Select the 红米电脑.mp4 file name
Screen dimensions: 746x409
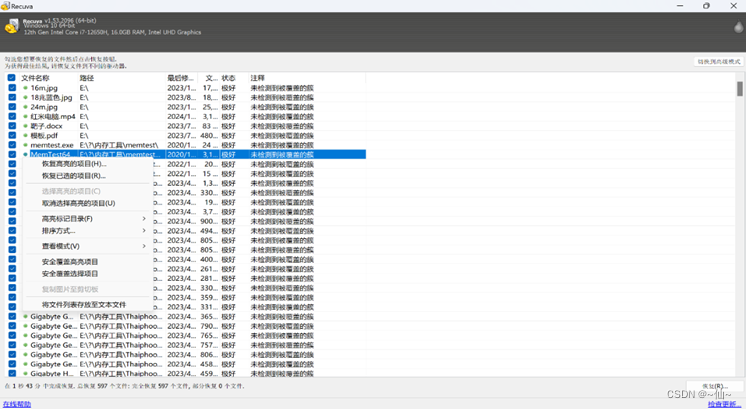(x=53, y=117)
